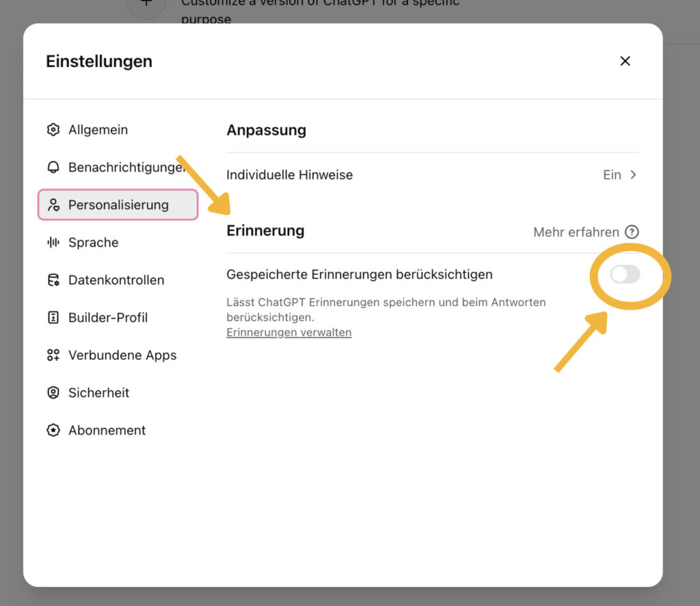Switch to the Datenkontrollen settings section
This screenshot has width=700, height=606.
116,280
